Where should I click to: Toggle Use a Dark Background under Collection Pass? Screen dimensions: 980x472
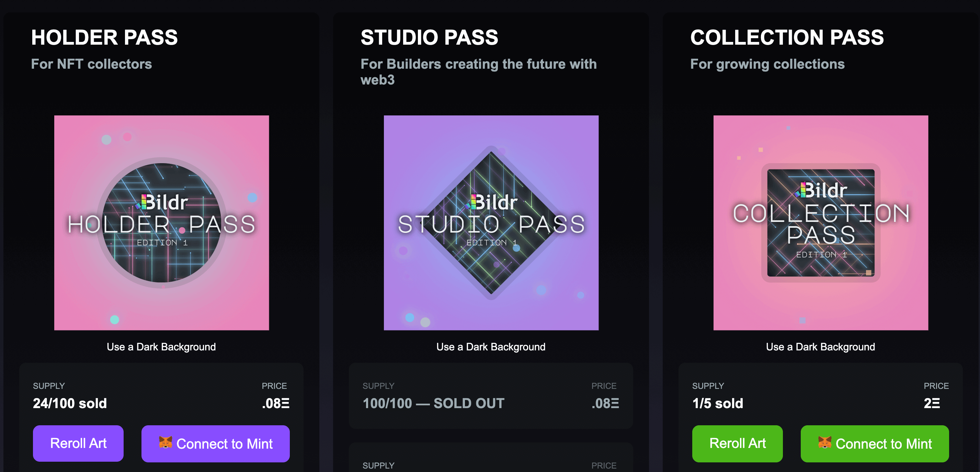click(821, 347)
